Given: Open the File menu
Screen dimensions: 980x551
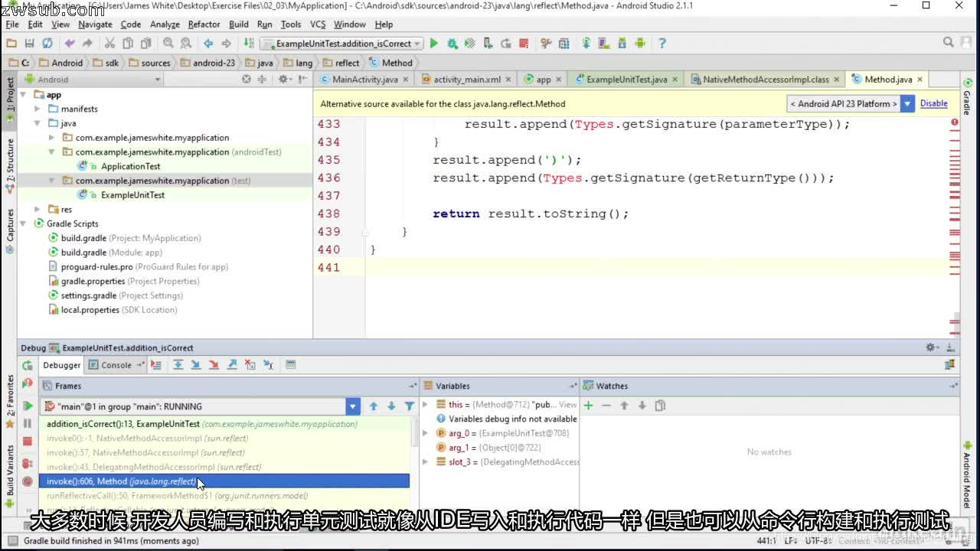Looking at the screenshot, I should coord(12,24).
